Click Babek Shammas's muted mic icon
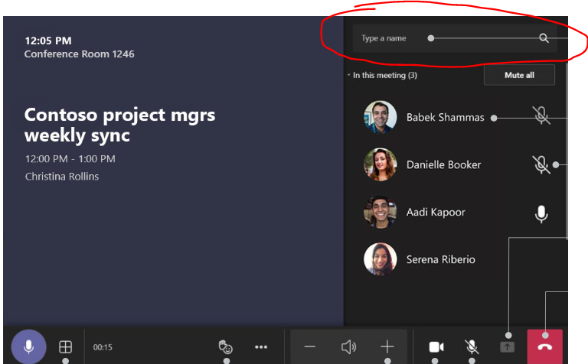Viewport: 588px width, 364px height. (x=541, y=115)
